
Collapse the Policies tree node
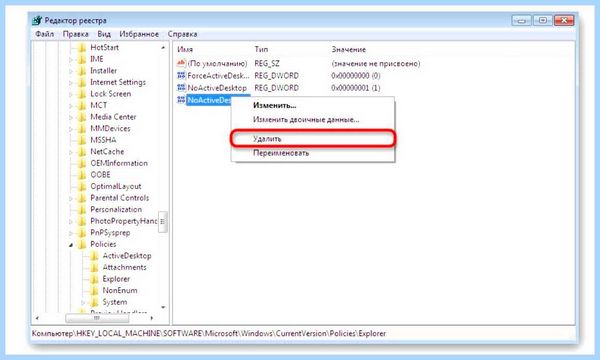[71, 245]
